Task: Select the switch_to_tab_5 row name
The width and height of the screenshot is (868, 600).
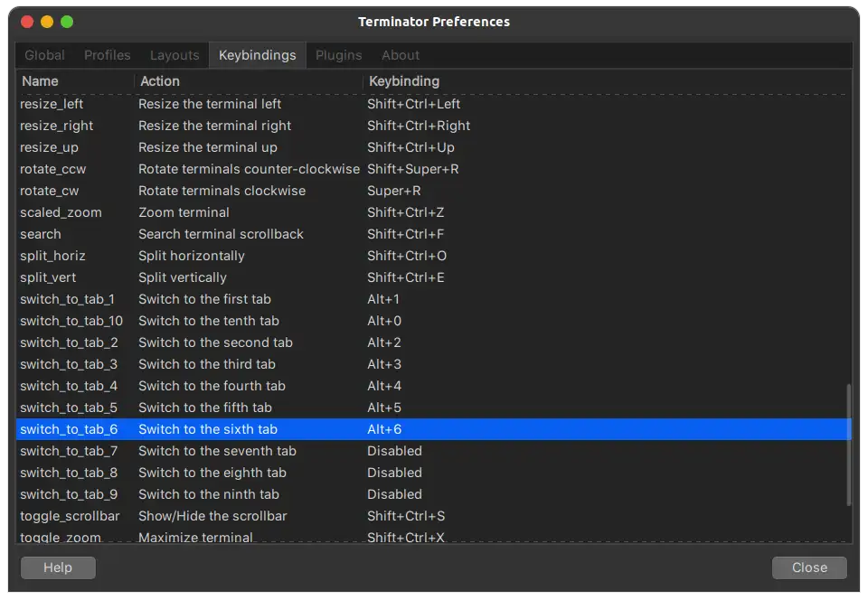Action: point(69,408)
